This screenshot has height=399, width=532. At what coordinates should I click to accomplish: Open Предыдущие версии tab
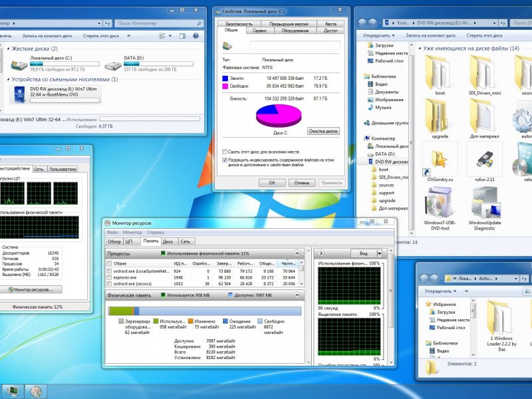[x=289, y=24]
